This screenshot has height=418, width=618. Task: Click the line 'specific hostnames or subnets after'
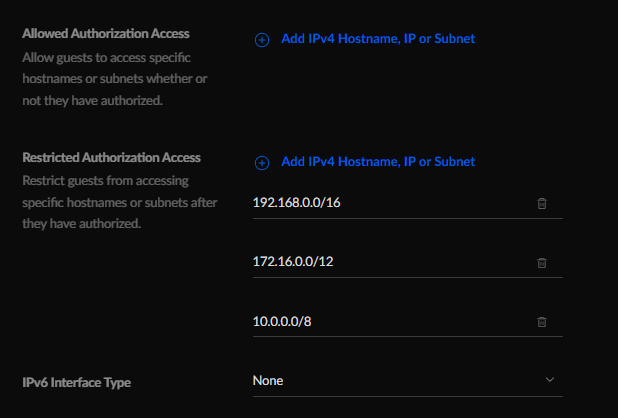(120, 202)
